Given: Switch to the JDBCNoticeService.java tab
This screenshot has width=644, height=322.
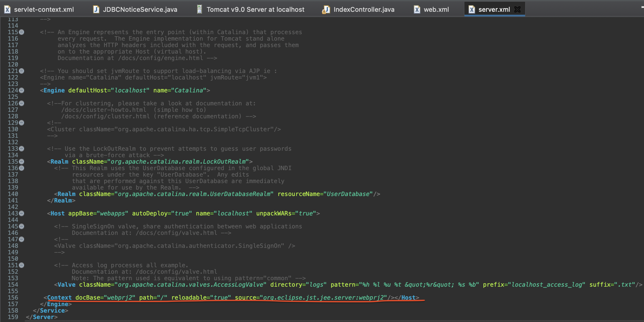Looking at the screenshot, I should (140, 9).
